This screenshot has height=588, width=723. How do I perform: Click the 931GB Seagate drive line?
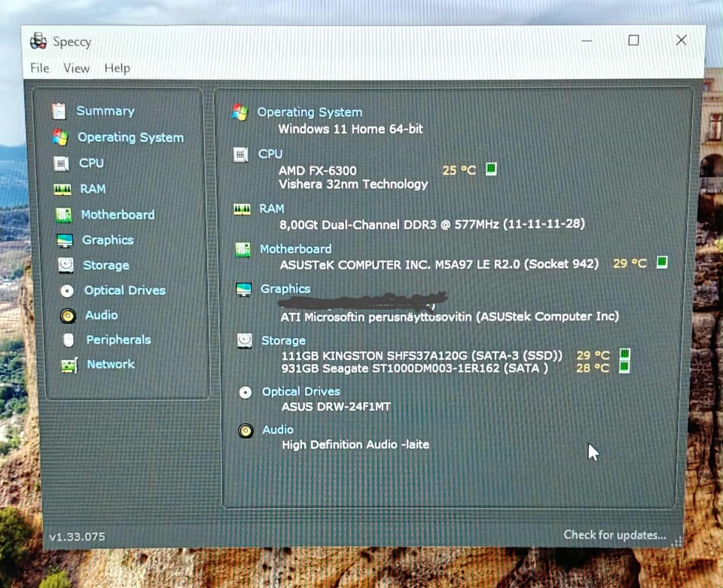click(414, 368)
